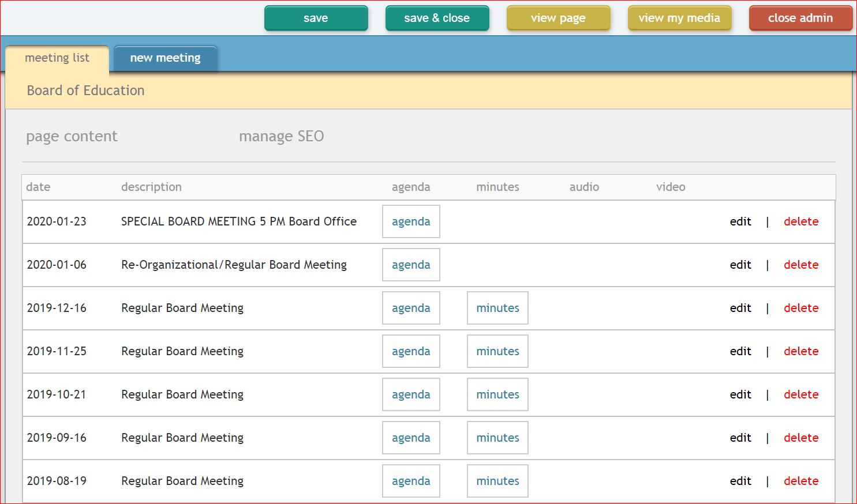Click Regular Board Meeting text in 2019-08-19 row

click(182, 481)
